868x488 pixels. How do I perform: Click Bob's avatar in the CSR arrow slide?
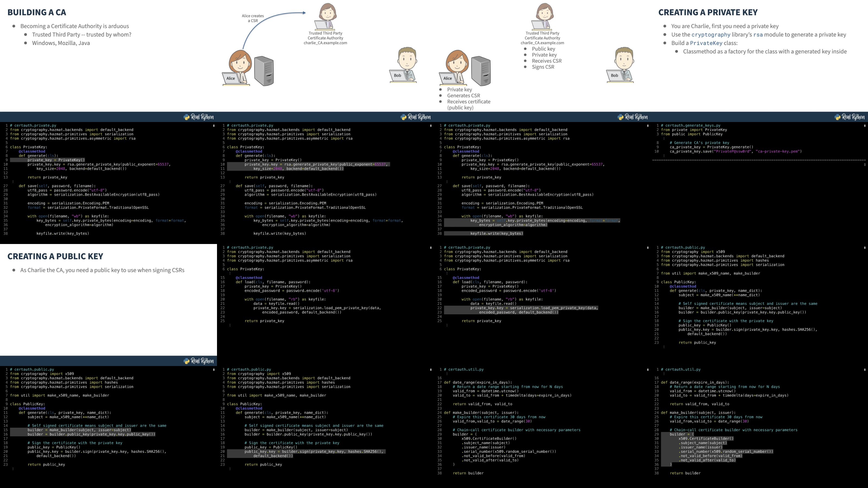[x=403, y=65]
